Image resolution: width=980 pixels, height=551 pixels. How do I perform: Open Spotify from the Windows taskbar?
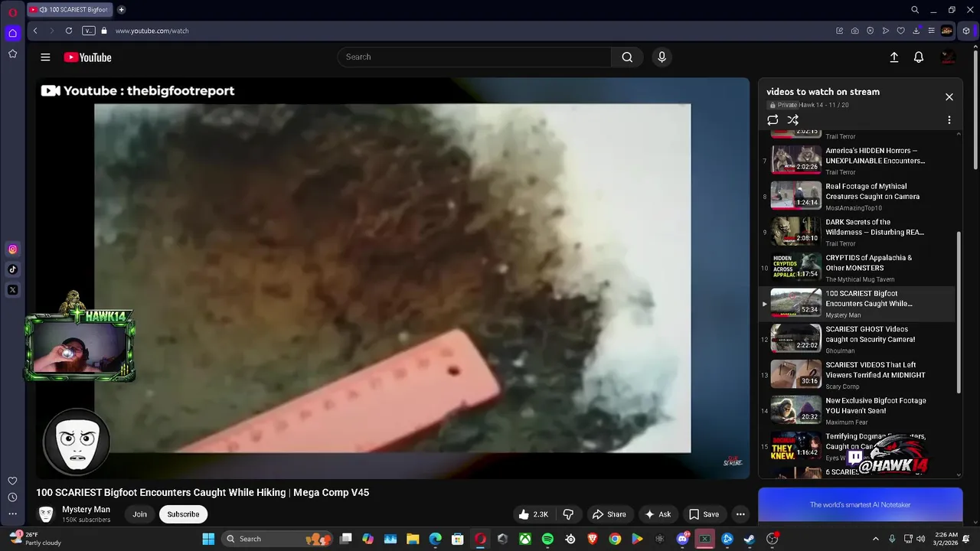coord(547,539)
